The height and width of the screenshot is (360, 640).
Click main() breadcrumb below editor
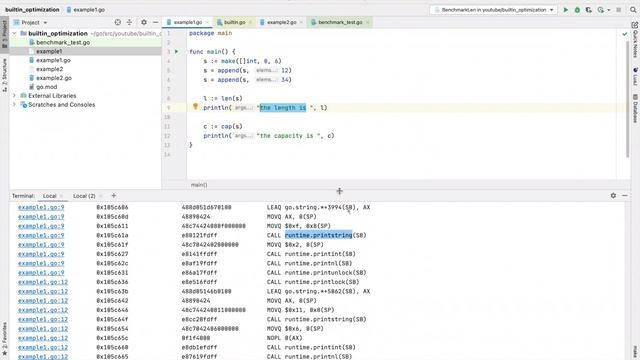(x=199, y=185)
